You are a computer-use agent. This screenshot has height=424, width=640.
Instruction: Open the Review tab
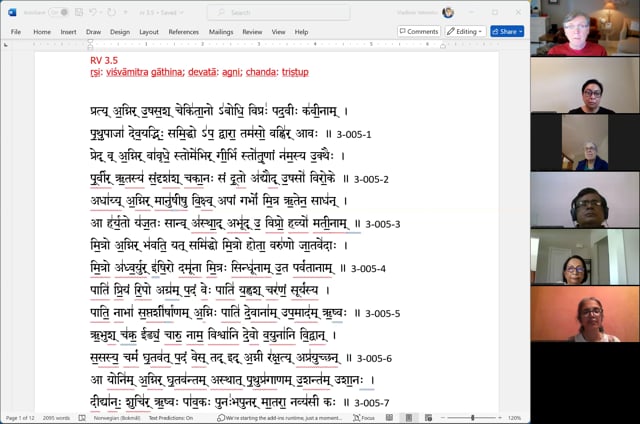[x=252, y=32]
